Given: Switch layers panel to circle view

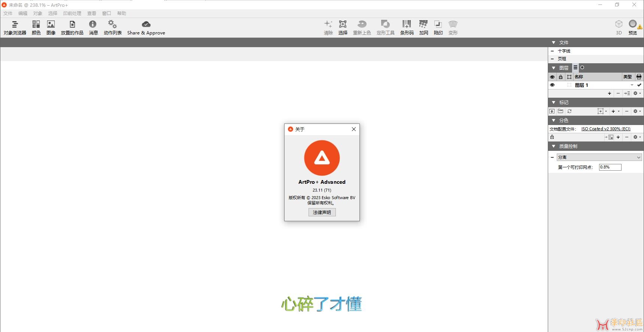Looking at the screenshot, I should point(582,68).
